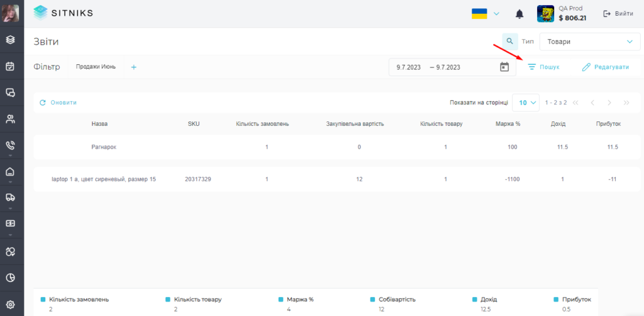644x316 pixels.
Task: Click the Редагувати edit button
Action: 606,67
